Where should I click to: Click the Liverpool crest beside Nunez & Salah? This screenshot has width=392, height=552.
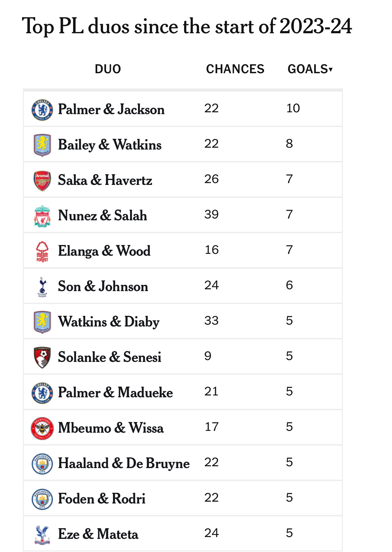tap(42, 216)
